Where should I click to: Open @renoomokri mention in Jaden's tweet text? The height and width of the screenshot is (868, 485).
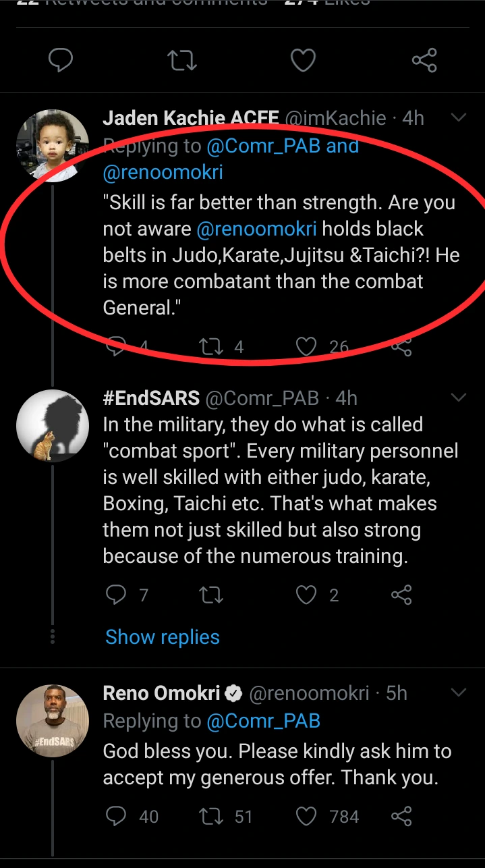coord(256,229)
